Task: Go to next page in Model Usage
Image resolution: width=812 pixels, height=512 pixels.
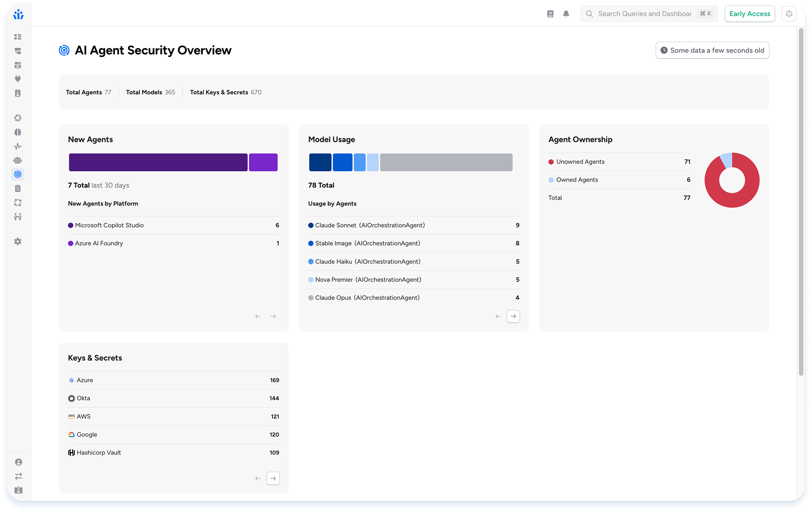Action: pos(513,316)
